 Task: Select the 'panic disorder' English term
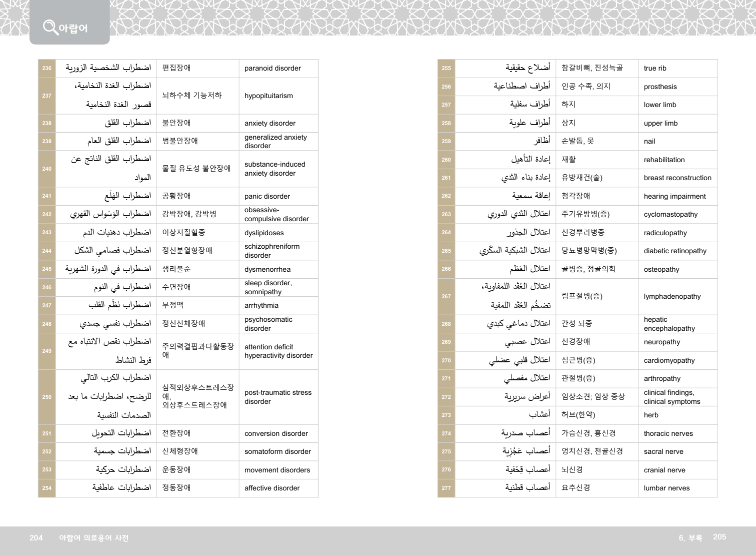coord(267,196)
